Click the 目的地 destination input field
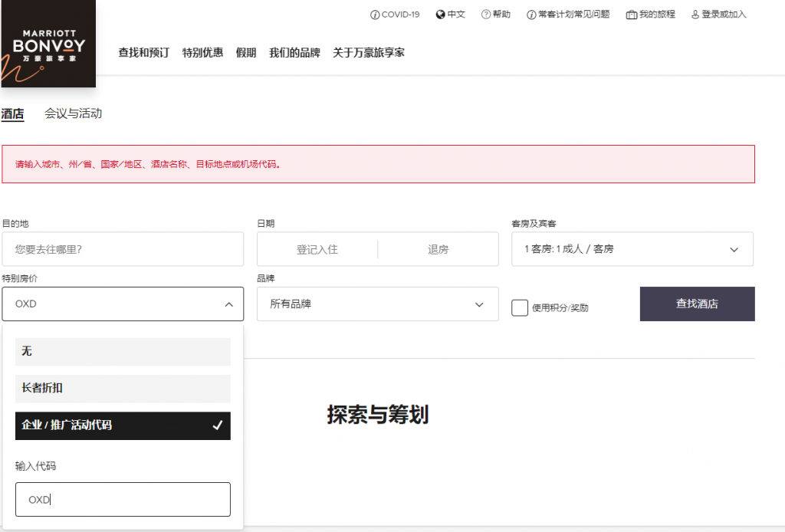Screen dimensions: 785x532 pos(123,249)
